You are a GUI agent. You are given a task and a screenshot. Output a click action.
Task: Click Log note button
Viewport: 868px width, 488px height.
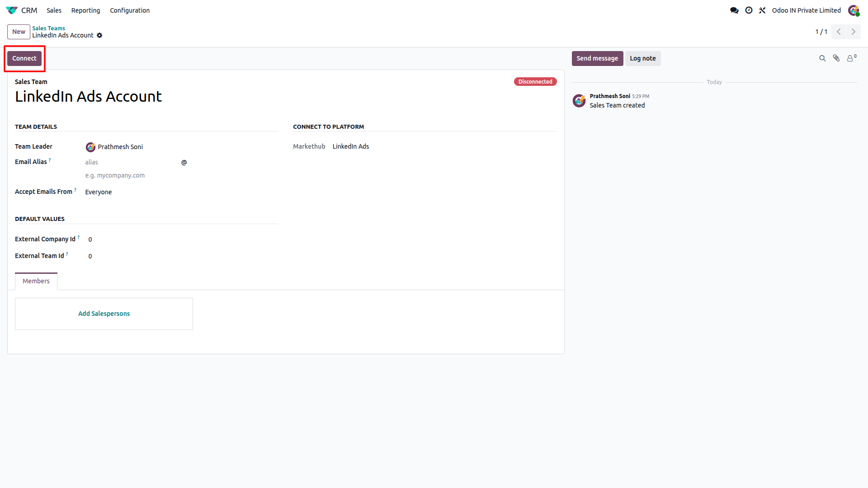point(643,58)
